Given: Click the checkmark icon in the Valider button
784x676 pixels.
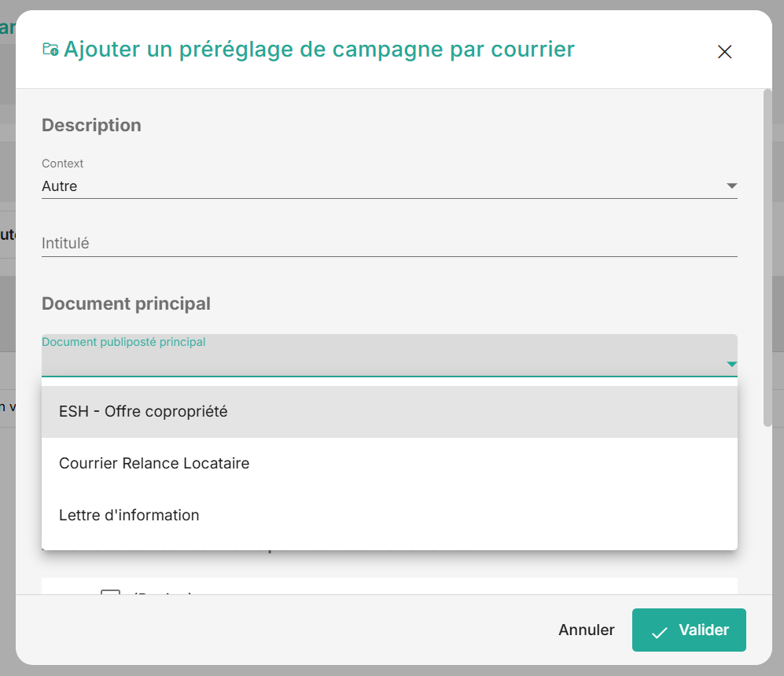Looking at the screenshot, I should [x=659, y=631].
